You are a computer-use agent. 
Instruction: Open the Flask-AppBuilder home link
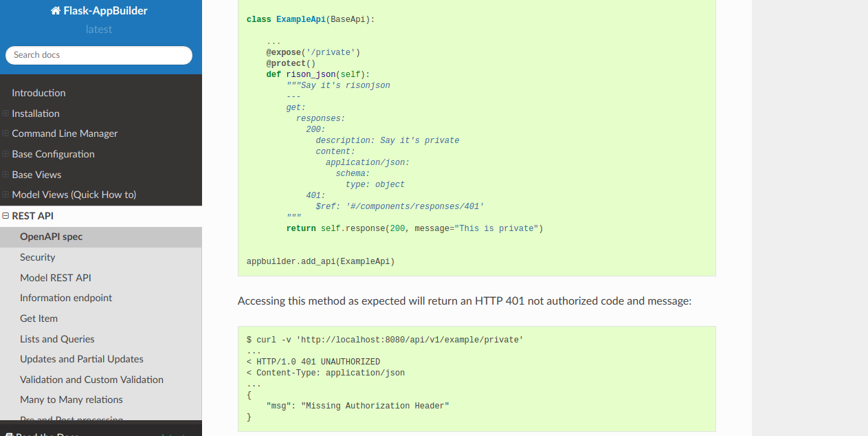[x=99, y=10]
